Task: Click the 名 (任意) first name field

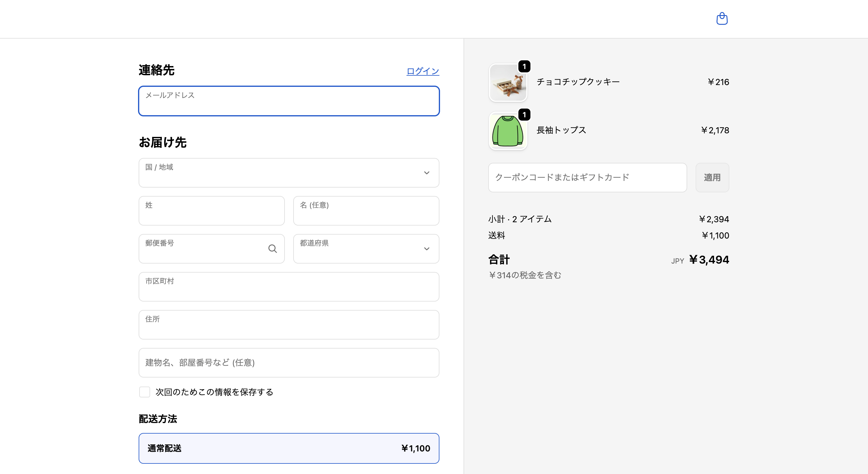Action: (x=366, y=211)
